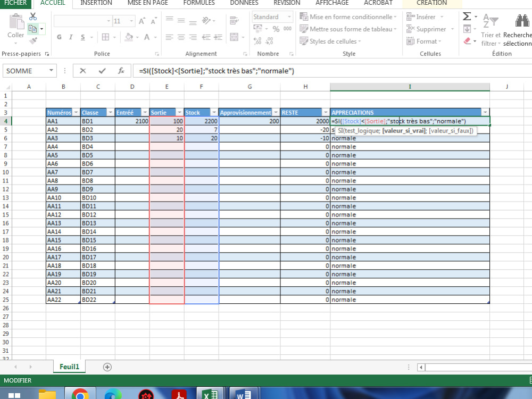Open the name box dropdown showing SOMME

click(x=51, y=71)
